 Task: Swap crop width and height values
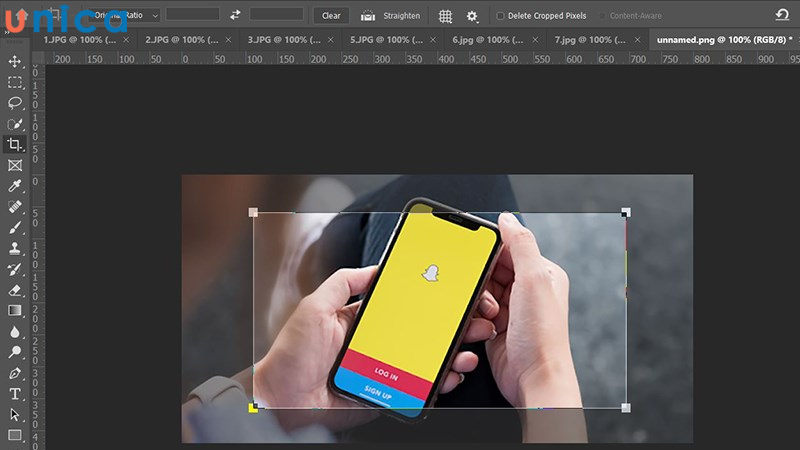pyautogui.click(x=235, y=15)
